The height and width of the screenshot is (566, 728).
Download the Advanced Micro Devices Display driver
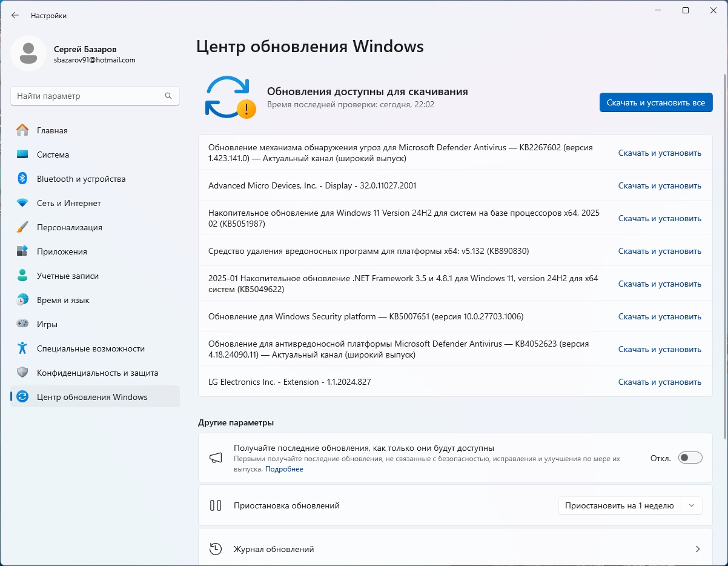point(660,186)
